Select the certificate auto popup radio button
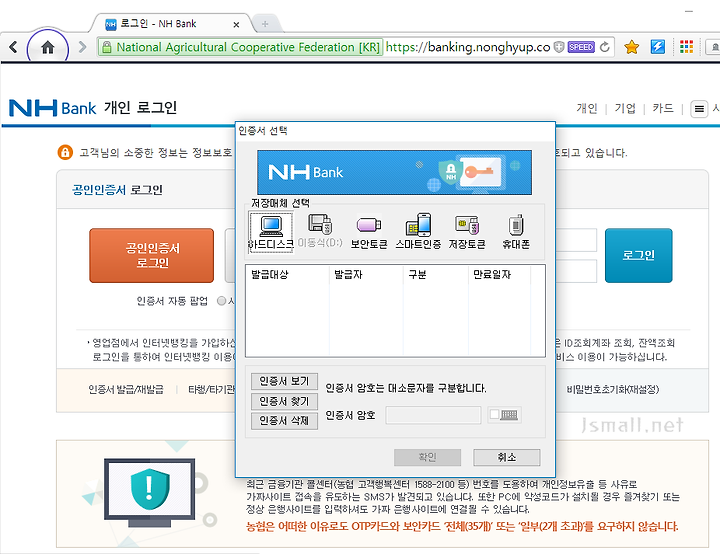 222,301
